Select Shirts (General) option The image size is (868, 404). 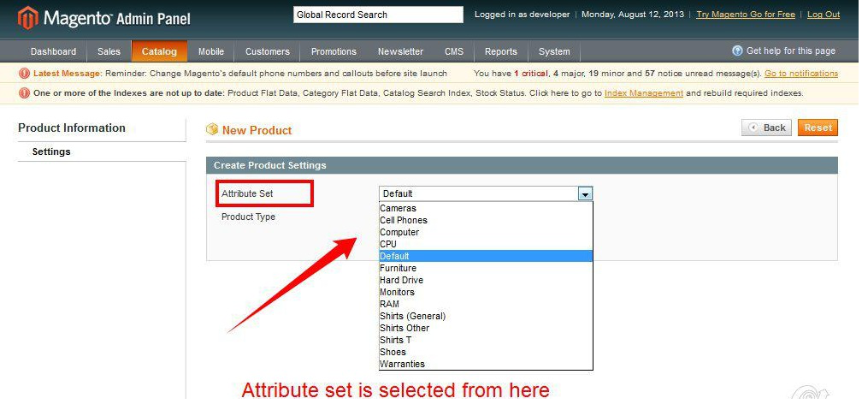point(486,316)
